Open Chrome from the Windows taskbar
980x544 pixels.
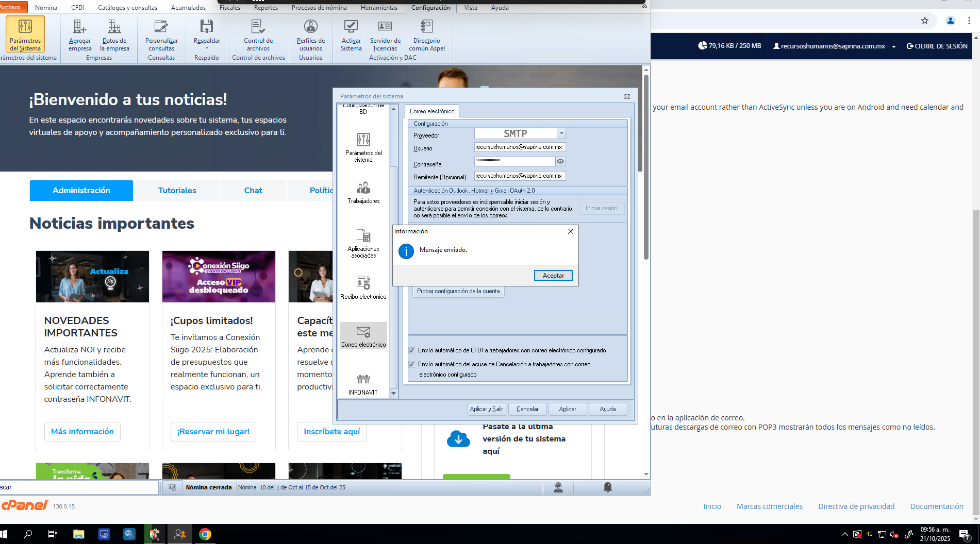click(205, 534)
